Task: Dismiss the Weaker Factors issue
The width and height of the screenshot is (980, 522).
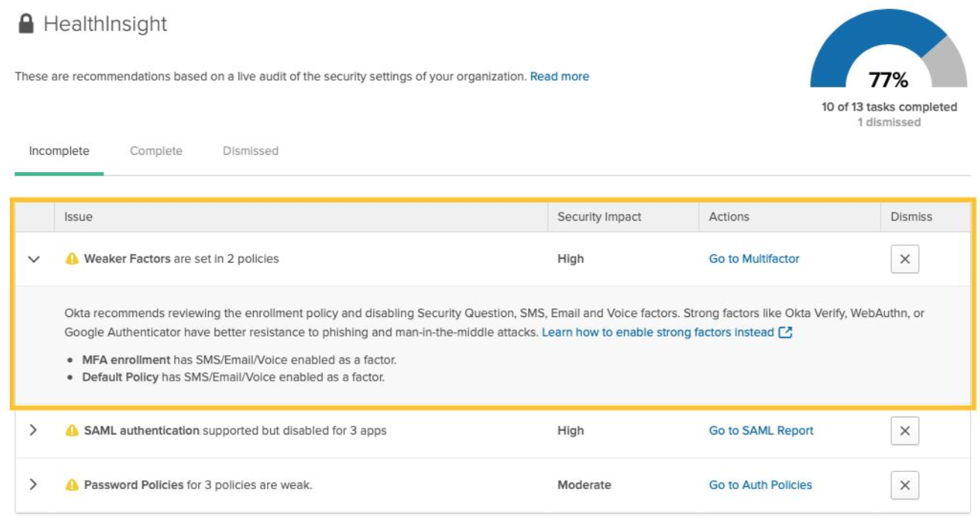Action: point(904,260)
